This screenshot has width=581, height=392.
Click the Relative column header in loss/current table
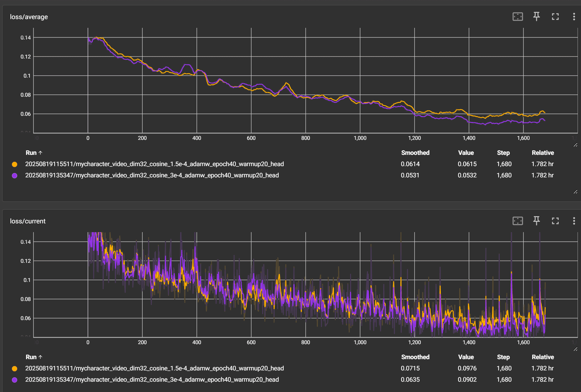point(543,357)
